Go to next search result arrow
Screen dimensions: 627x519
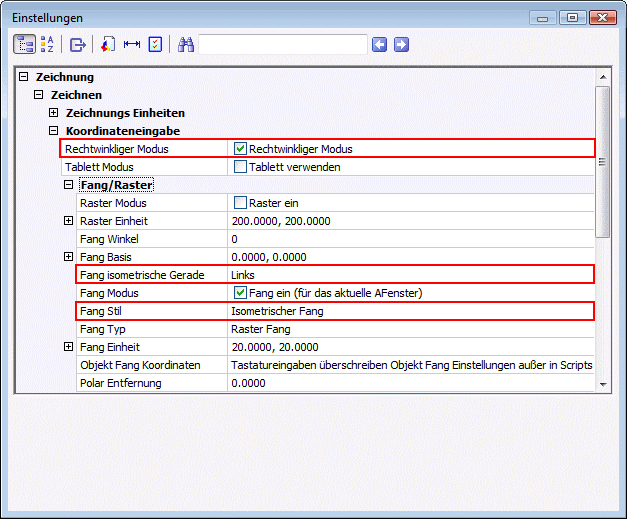(x=401, y=44)
